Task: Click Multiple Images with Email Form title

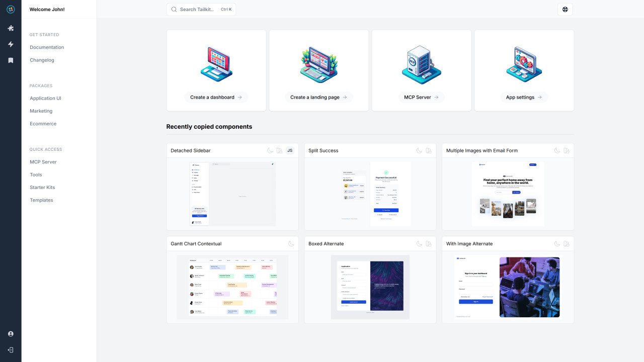Action: (482, 150)
